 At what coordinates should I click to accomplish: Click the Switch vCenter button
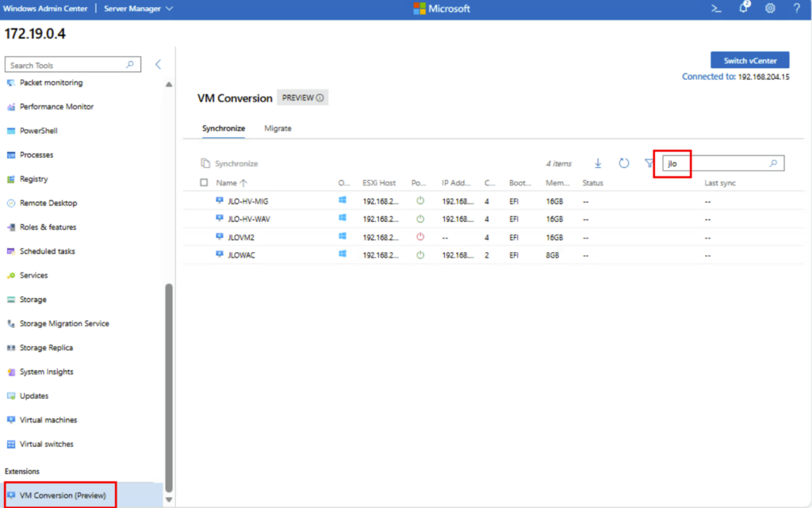[749, 61]
